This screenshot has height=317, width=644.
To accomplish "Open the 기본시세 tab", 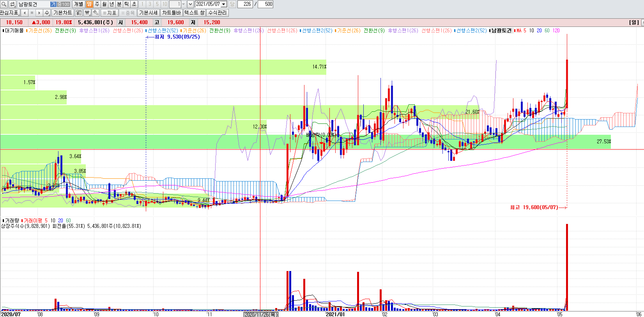I will pos(148,13).
